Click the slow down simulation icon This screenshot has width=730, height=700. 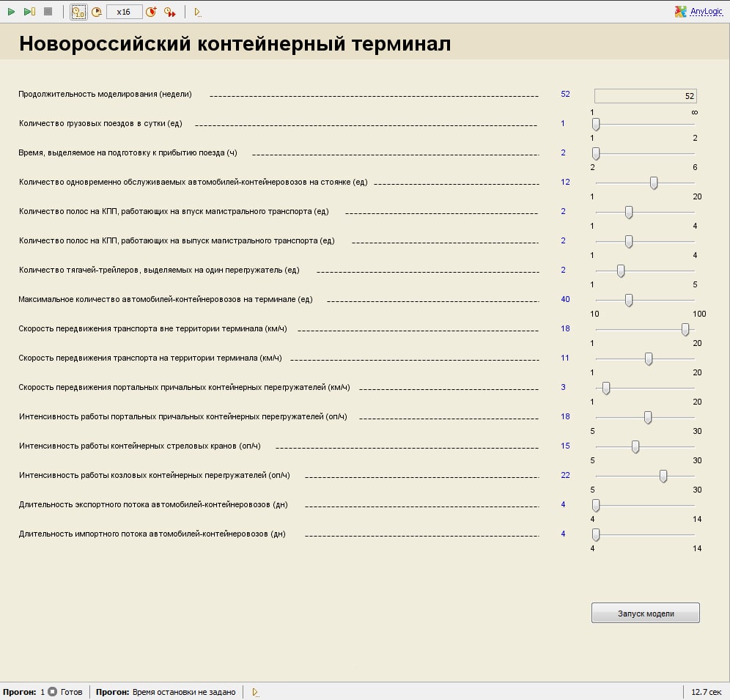coord(96,12)
